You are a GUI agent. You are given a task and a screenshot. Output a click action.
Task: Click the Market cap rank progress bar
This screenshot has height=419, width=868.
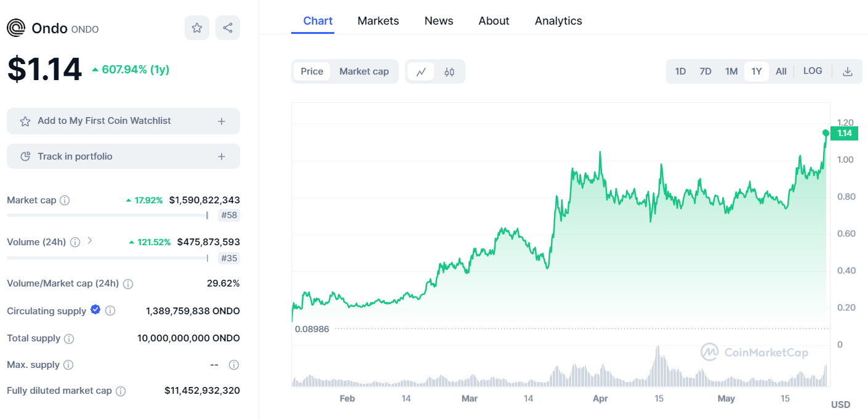pyautogui.click(x=108, y=215)
